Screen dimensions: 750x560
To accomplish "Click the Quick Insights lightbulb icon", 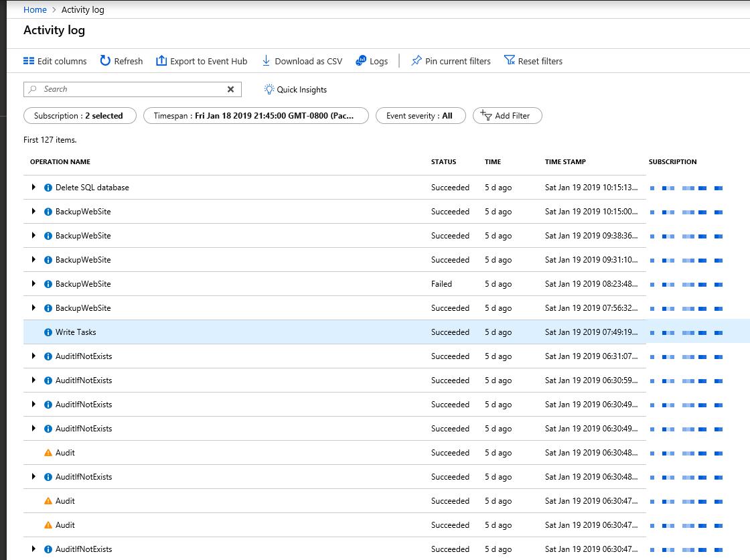I will click(270, 89).
